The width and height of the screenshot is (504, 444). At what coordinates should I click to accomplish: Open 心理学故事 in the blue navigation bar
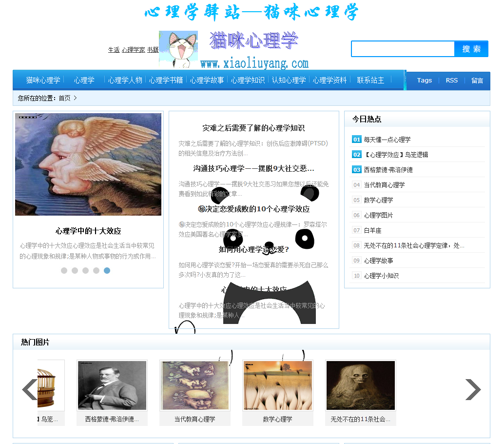[207, 80]
